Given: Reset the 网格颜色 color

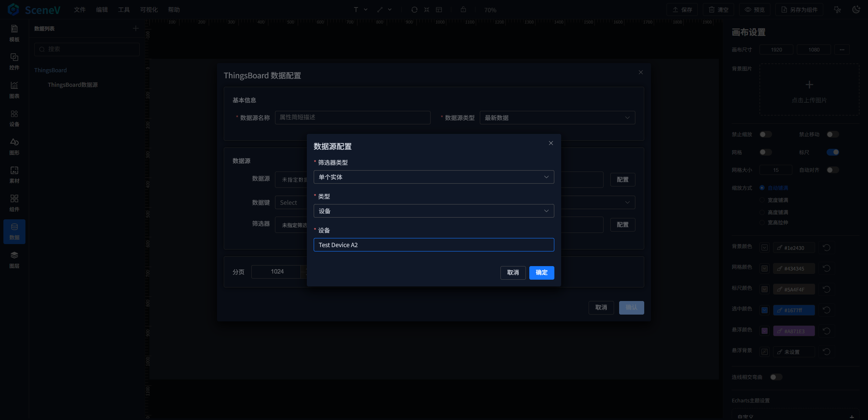Looking at the screenshot, I should coord(827,268).
